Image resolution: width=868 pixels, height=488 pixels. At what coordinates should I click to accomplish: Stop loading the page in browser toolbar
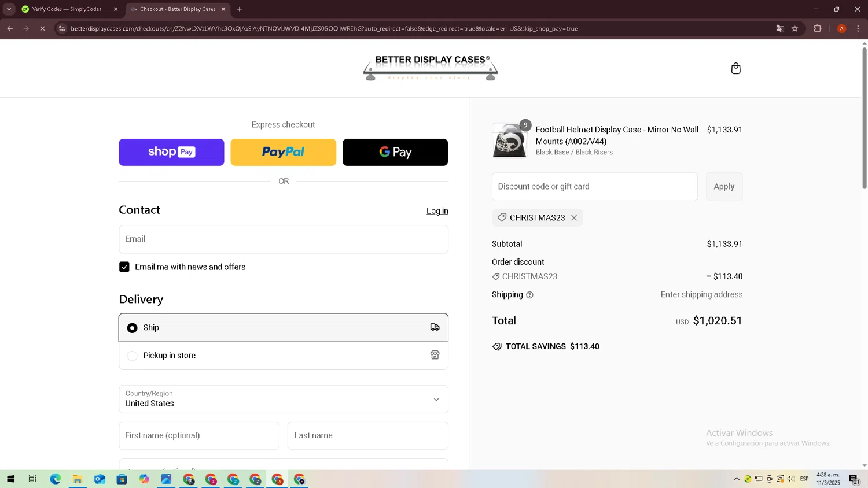[42, 28]
